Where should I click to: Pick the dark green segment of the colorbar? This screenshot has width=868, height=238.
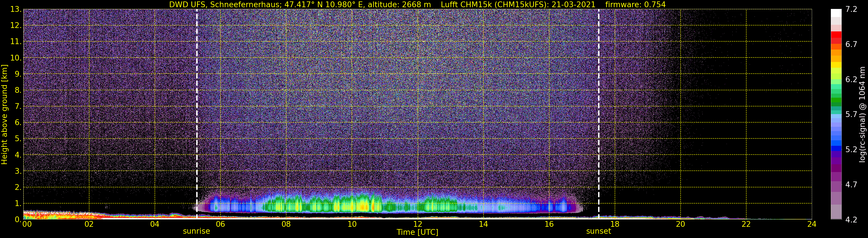(x=836, y=104)
